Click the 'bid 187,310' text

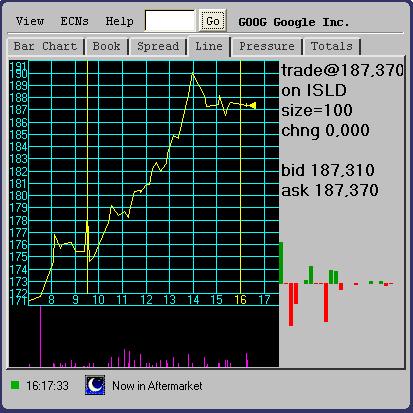[328, 170]
